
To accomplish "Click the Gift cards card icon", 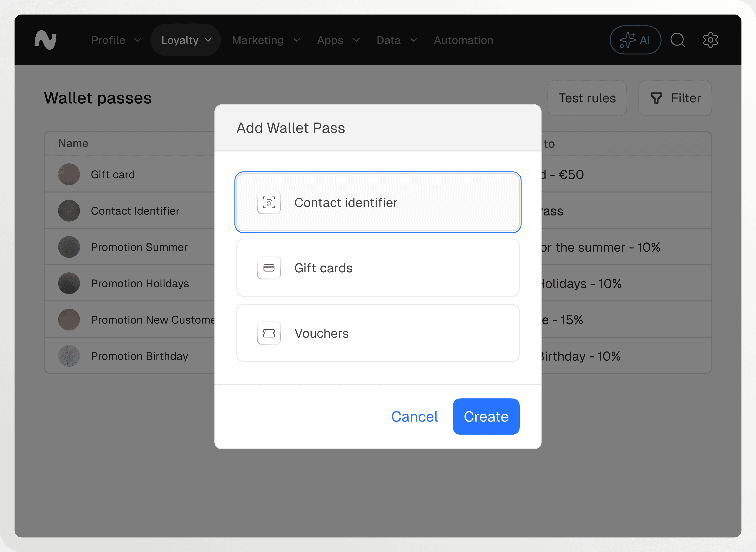I will [269, 268].
